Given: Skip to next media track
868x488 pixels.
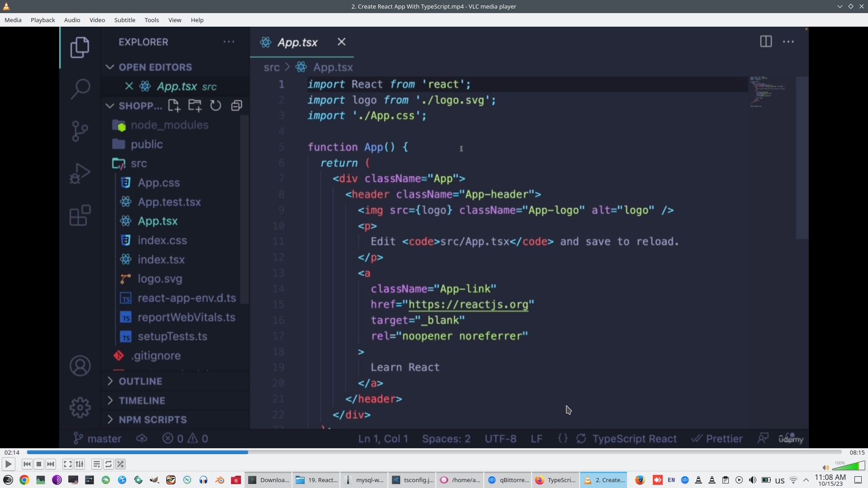Looking at the screenshot, I should 51,464.
